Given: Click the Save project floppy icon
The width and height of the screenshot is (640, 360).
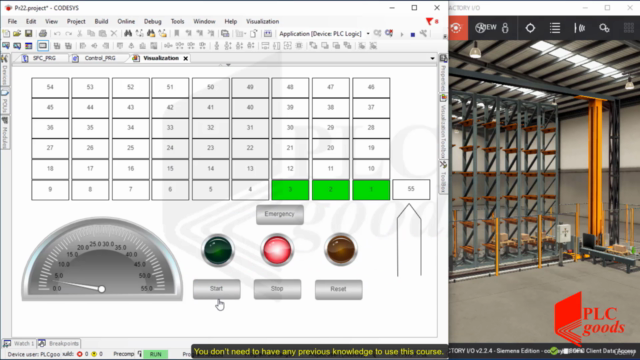Looking at the screenshot, I should (x=28, y=33).
